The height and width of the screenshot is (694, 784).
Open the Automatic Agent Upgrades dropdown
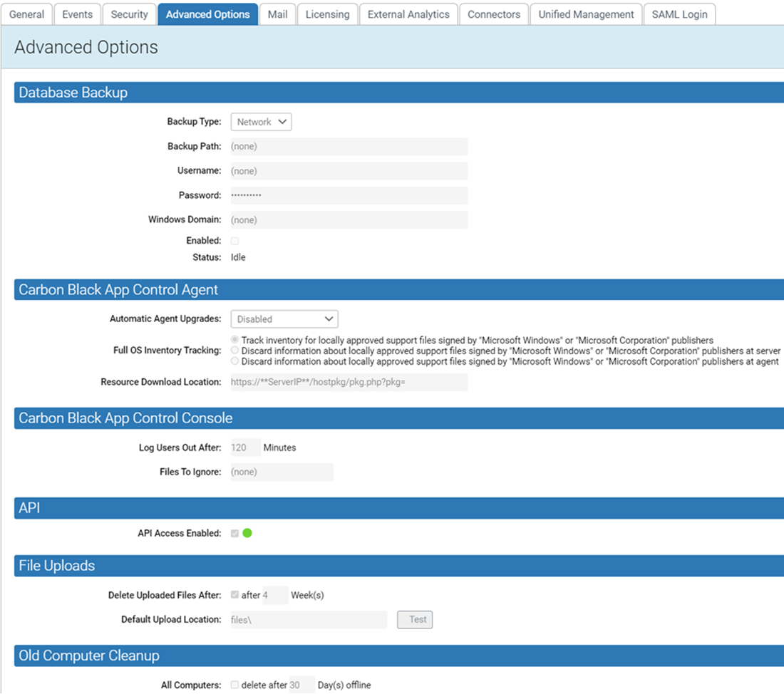[x=284, y=318]
